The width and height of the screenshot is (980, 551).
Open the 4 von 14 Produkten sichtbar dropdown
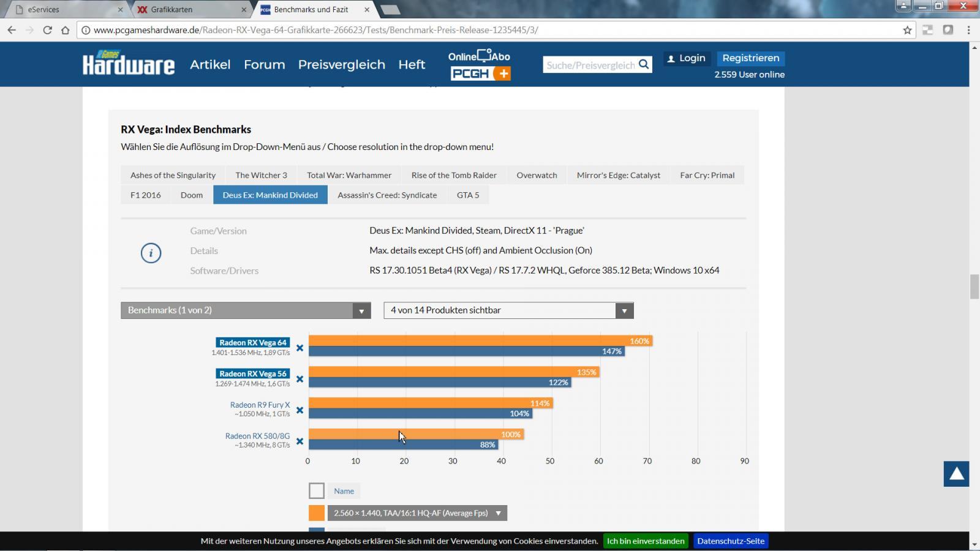pyautogui.click(x=508, y=310)
